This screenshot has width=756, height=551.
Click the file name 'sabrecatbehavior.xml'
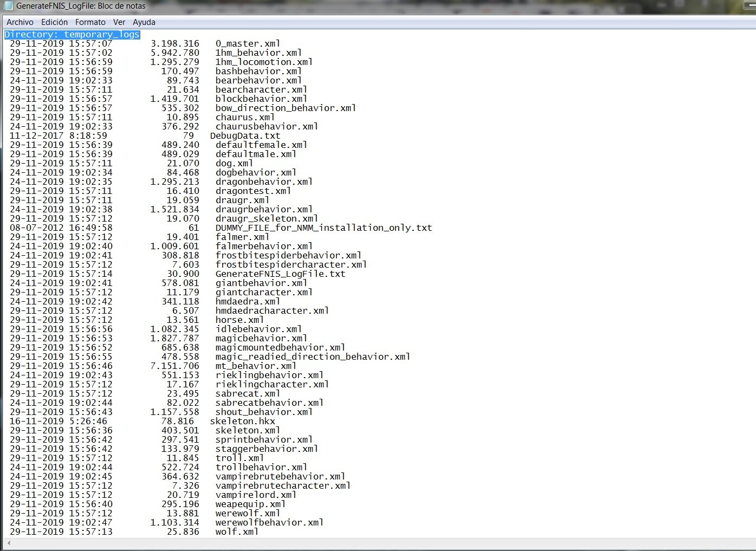point(269,403)
